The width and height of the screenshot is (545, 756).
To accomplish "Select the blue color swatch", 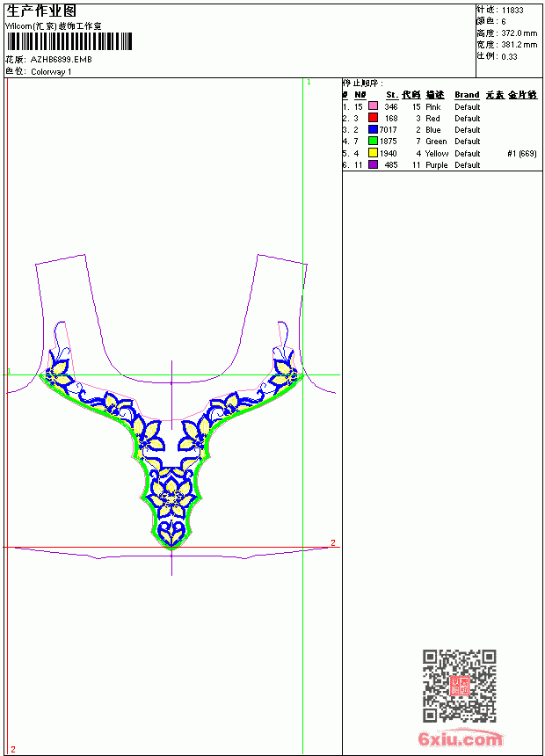I will click(x=373, y=129).
